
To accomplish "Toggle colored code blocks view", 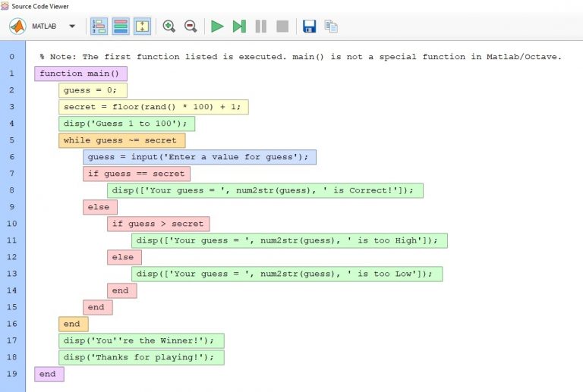I will click(x=121, y=27).
